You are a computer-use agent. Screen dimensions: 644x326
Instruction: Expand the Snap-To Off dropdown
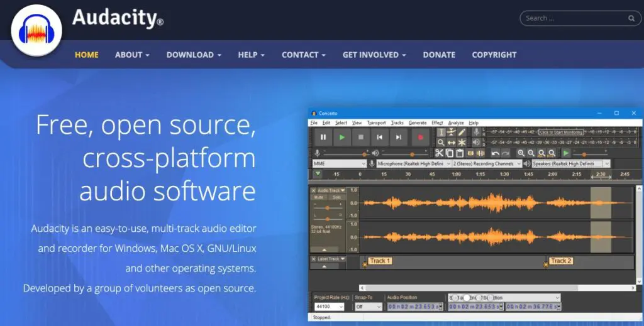(x=378, y=307)
